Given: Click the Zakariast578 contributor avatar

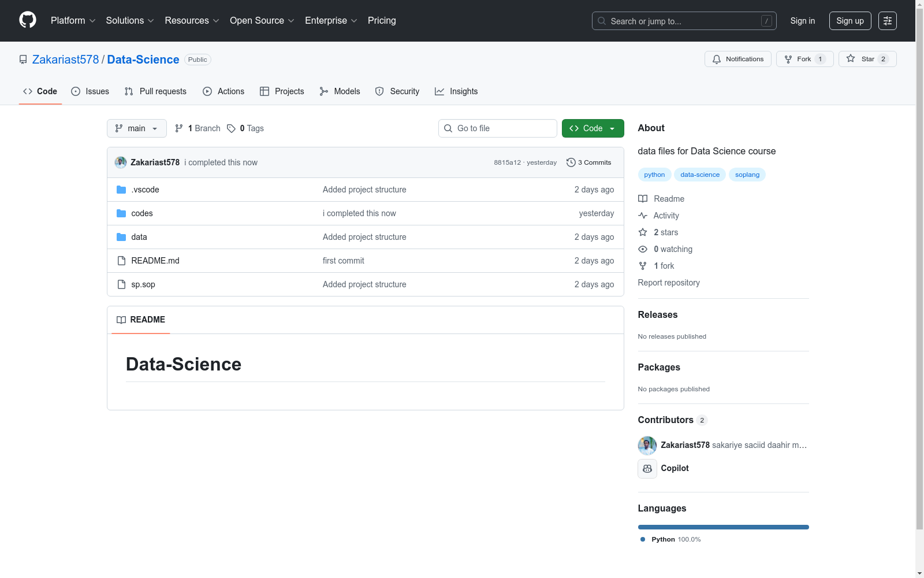Looking at the screenshot, I should [647, 446].
